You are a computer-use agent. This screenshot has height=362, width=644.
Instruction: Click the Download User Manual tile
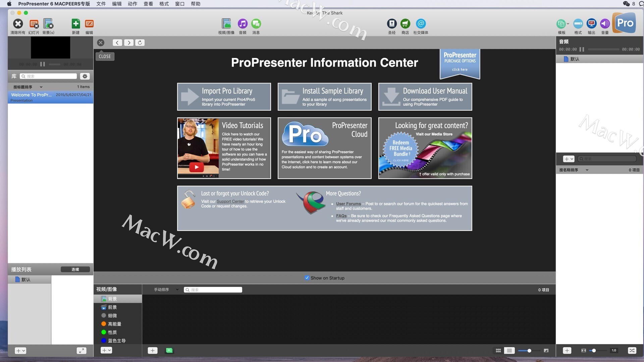click(425, 97)
